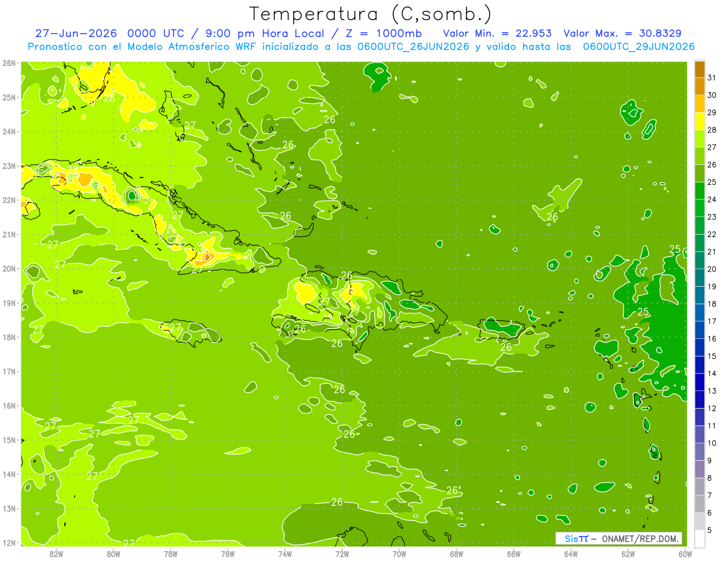The width and height of the screenshot is (728, 562).
Task: Click the 21N latitude axis label
Action: (8, 234)
